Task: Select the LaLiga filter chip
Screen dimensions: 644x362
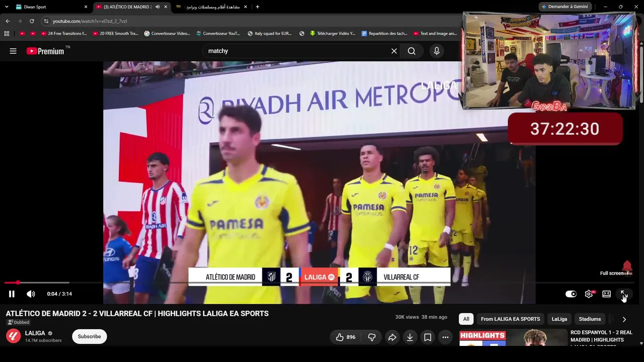Action: click(559, 319)
